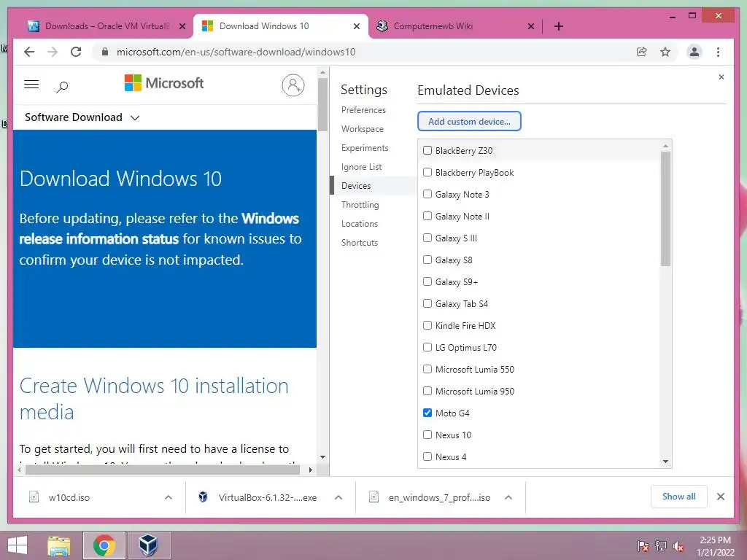Enable the Kindle Fire HDX device

pos(427,326)
